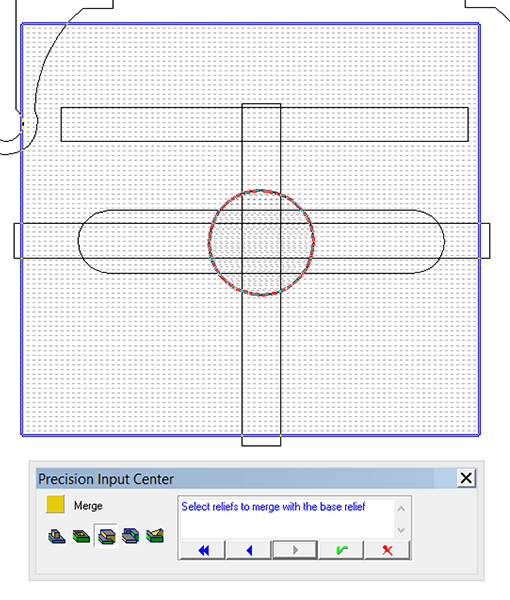The width and height of the screenshot is (510, 600).
Task: Select the second relief icon, Subtract mode
Action: point(81,536)
